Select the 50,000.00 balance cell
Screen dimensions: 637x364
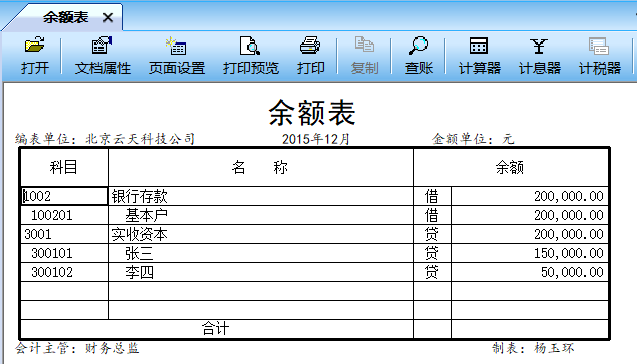(x=530, y=272)
